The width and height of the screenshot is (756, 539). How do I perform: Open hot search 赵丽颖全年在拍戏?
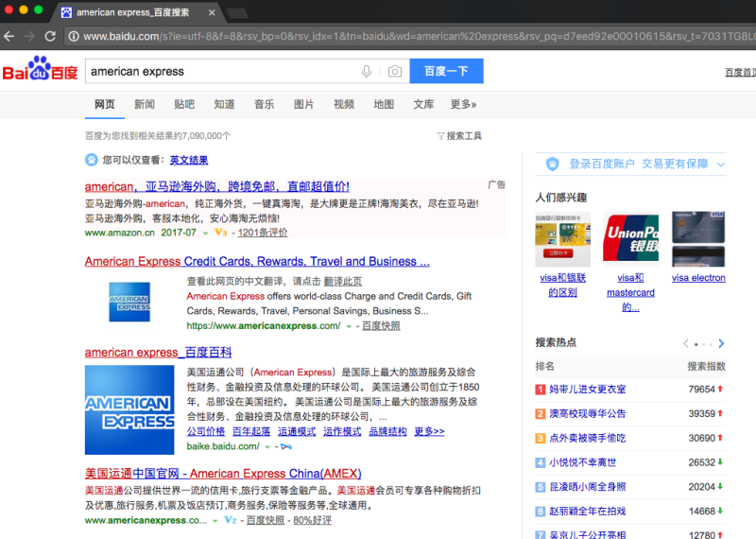click(x=587, y=511)
